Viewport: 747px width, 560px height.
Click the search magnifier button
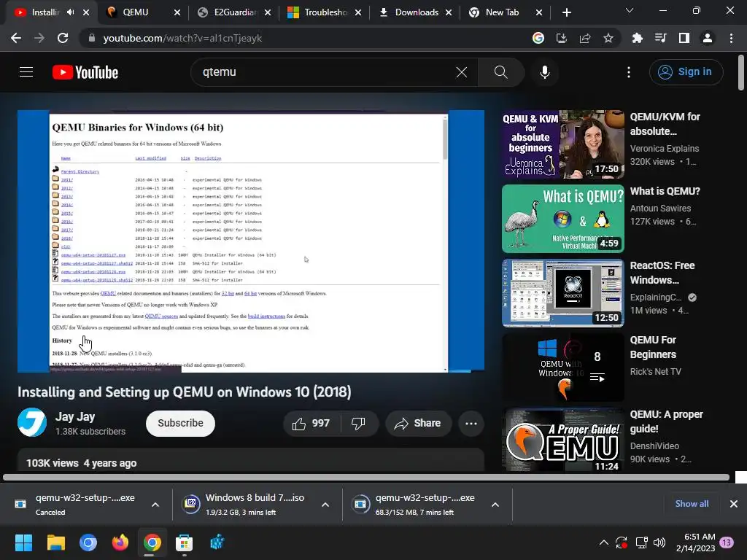(500, 72)
